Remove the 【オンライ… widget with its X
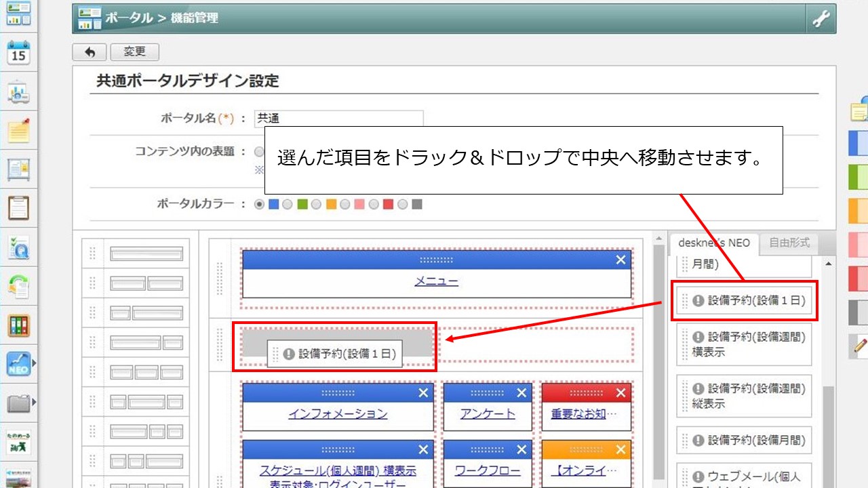 (620, 450)
